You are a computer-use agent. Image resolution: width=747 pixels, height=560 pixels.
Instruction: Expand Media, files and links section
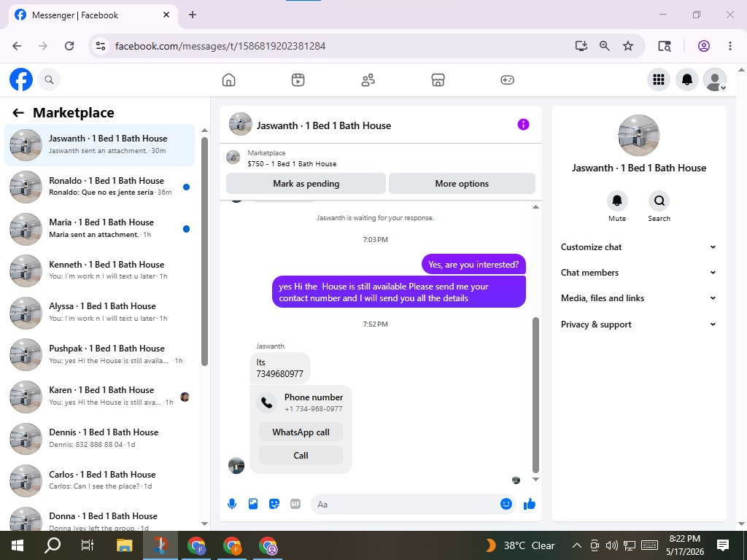[x=638, y=298]
